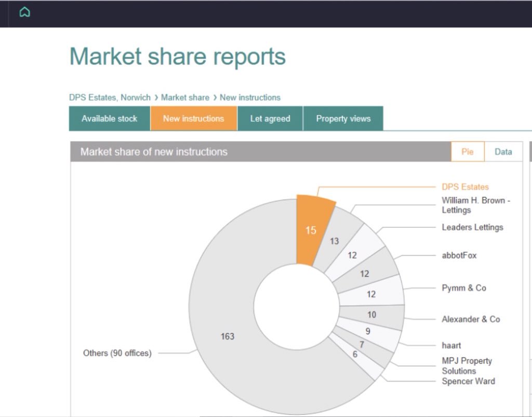Screen dimensions: 532x417
Task: Click the pie slice labelled 9
Action: (x=368, y=331)
